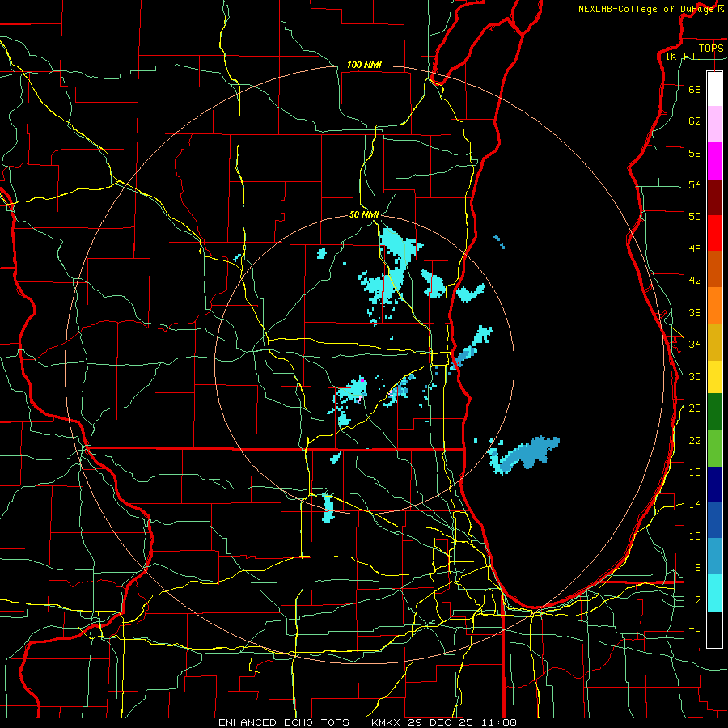This screenshot has height=728, width=728.
Task: Click the sky blue legend band near 6
Action: pyautogui.click(x=714, y=557)
